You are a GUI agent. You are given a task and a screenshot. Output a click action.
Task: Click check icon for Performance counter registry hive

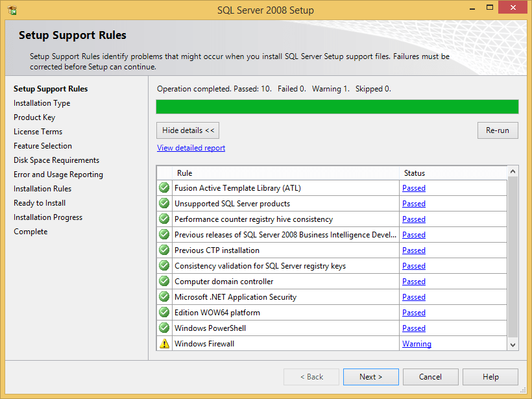[164, 219]
